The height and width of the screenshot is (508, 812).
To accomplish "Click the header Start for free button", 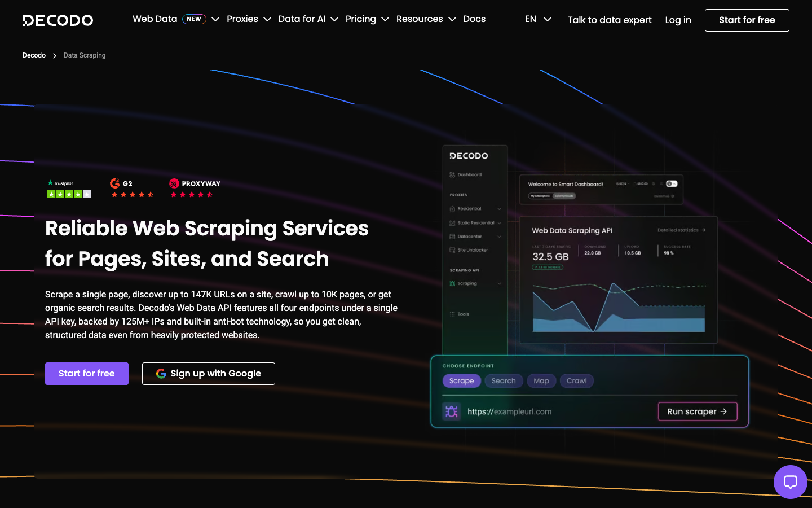I will pos(747,20).
